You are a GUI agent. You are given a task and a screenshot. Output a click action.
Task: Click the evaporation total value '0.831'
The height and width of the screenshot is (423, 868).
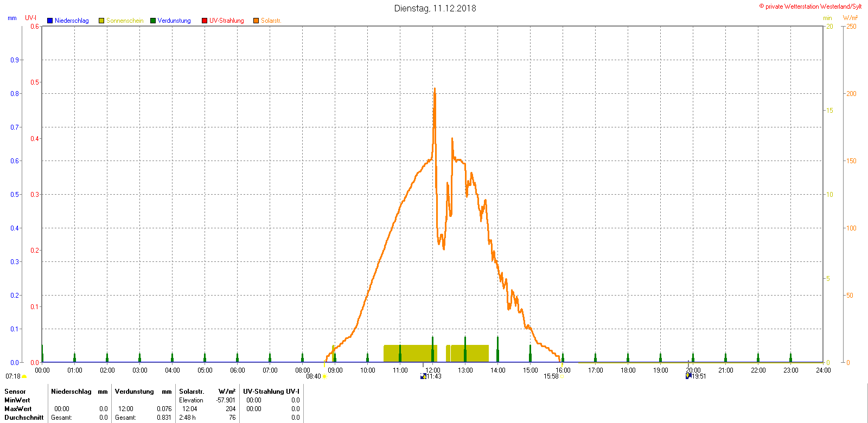click(164, 418)
